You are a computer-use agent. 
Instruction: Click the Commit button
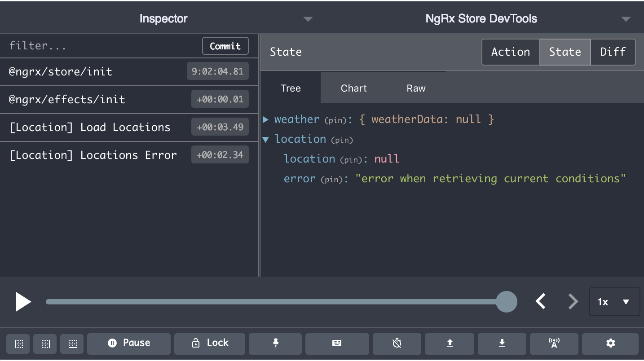[x=225, y=46]
